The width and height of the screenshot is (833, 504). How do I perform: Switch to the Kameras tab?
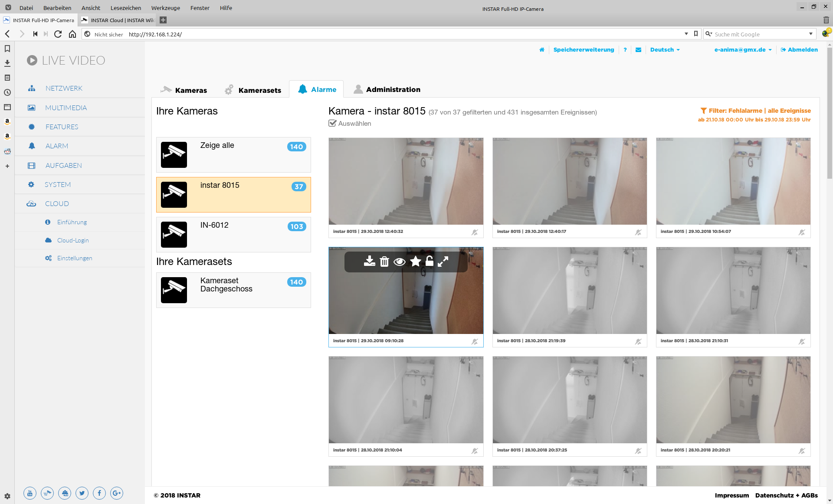184,90
